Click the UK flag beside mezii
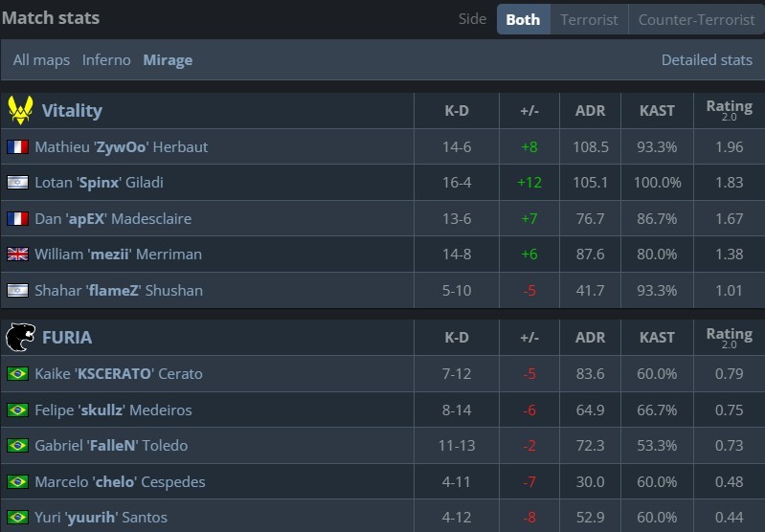Viewport: 765px width, 532px height. pyautogui.click(x=17, y=255)
